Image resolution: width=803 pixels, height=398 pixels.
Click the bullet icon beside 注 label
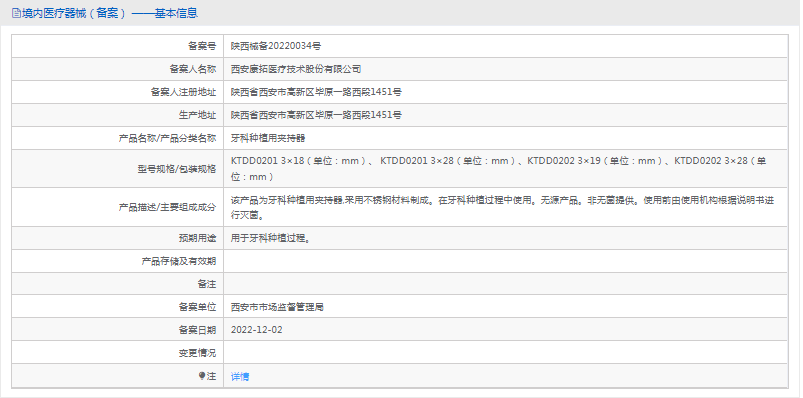coord(202,376)
